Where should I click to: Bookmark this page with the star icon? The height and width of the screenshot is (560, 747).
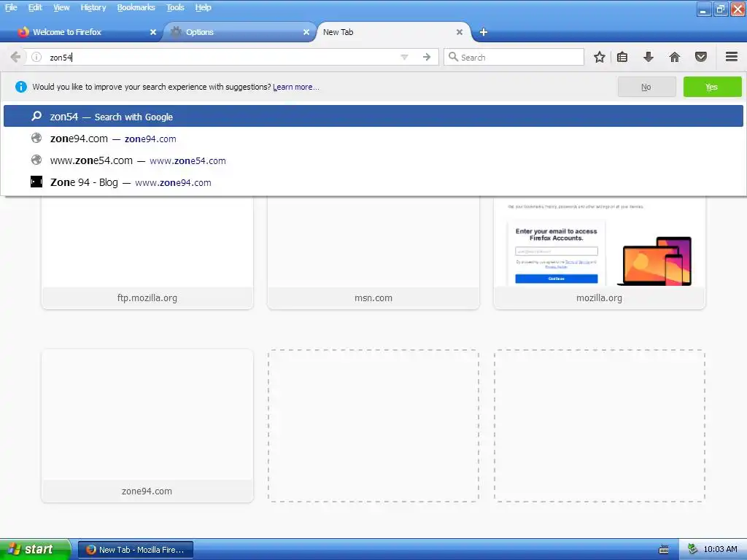pyautogui.click(x=600, y=57)
